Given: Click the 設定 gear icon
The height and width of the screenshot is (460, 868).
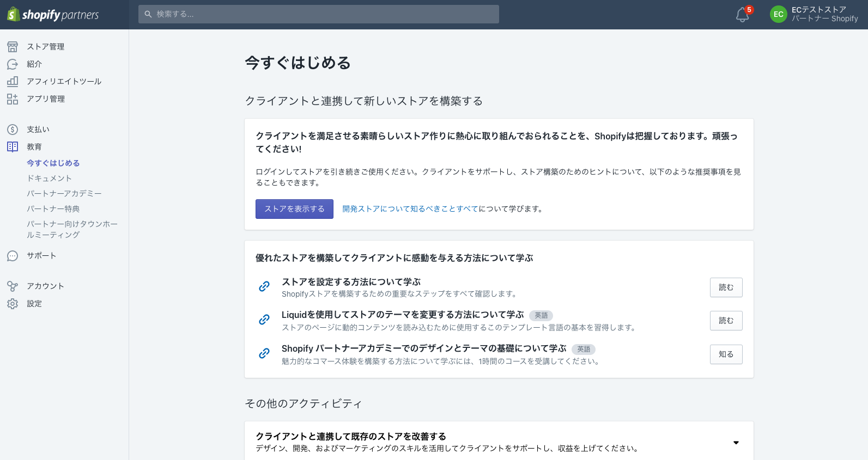Looking at the screenshot, I should [x=13, y=304].
